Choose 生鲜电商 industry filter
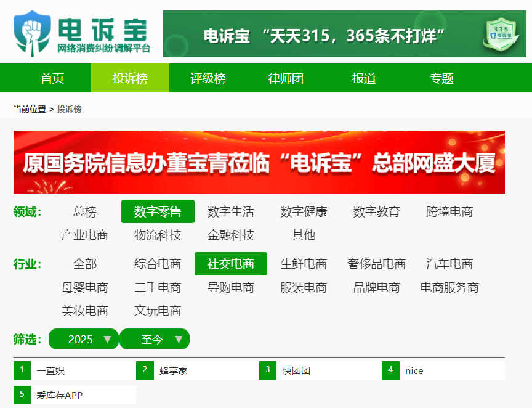 coord(304,264)
